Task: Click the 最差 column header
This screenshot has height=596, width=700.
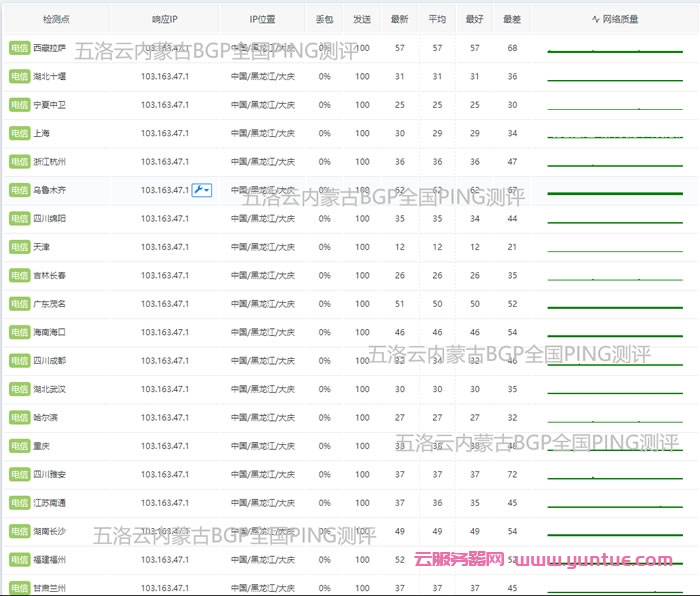Action: coord(512,19)
